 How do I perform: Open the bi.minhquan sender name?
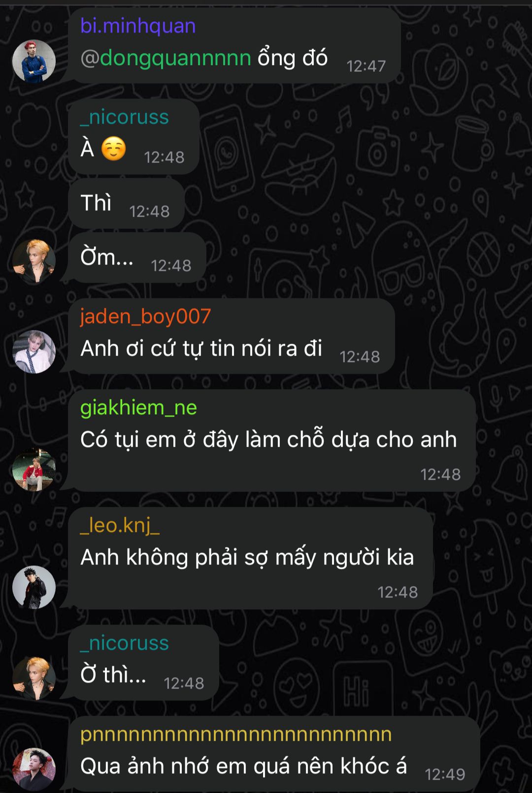point(138,26)
